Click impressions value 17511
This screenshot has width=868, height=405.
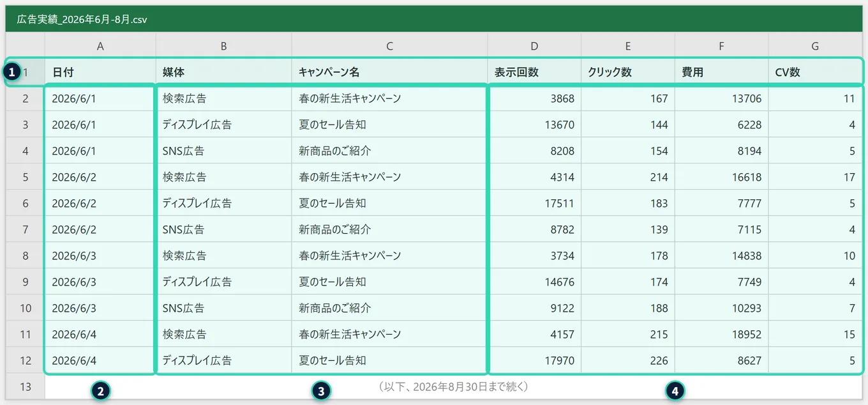[534, 203]
